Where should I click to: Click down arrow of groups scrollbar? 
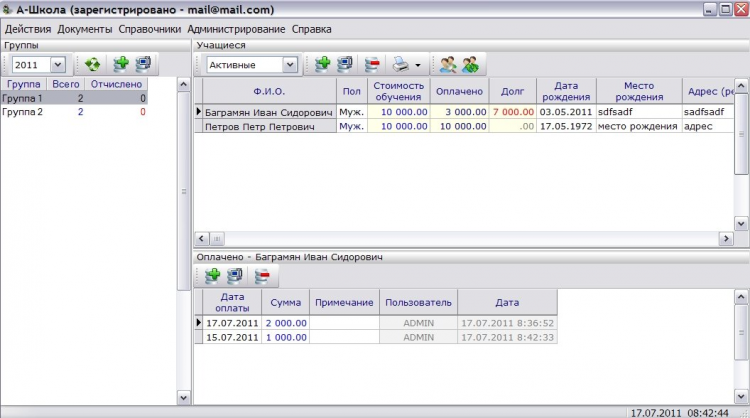pyautogui.click(x=184, y=397)
